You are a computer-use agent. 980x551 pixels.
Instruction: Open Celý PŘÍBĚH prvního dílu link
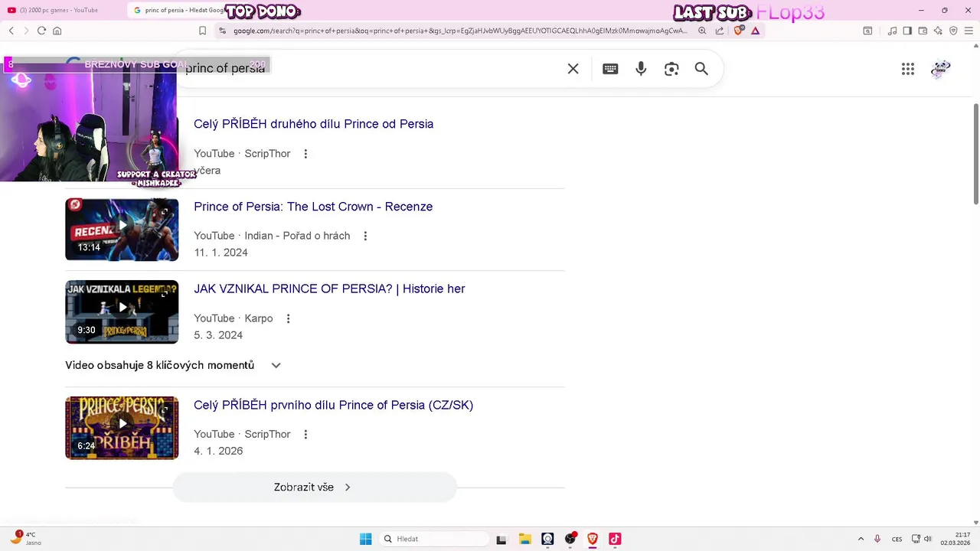point(333,405)
